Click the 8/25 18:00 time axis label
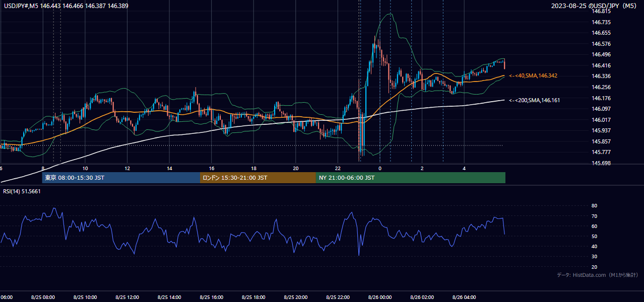644x302 pixels. pos(253,297)
